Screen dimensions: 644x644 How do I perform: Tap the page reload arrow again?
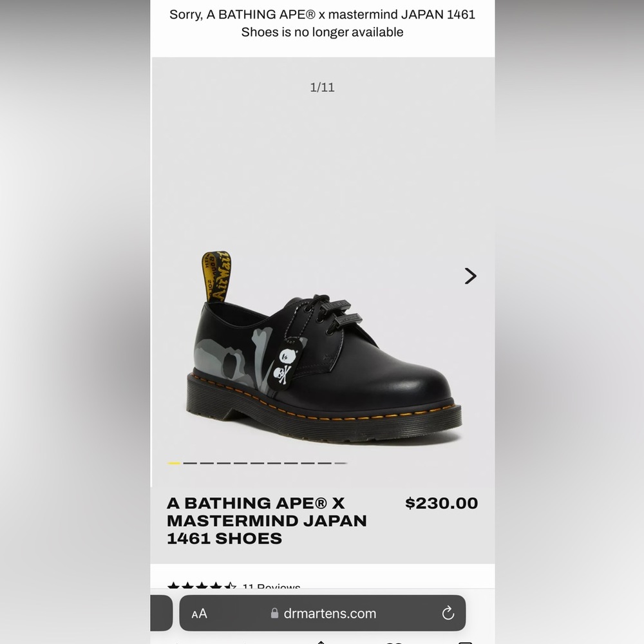[449, 613]
